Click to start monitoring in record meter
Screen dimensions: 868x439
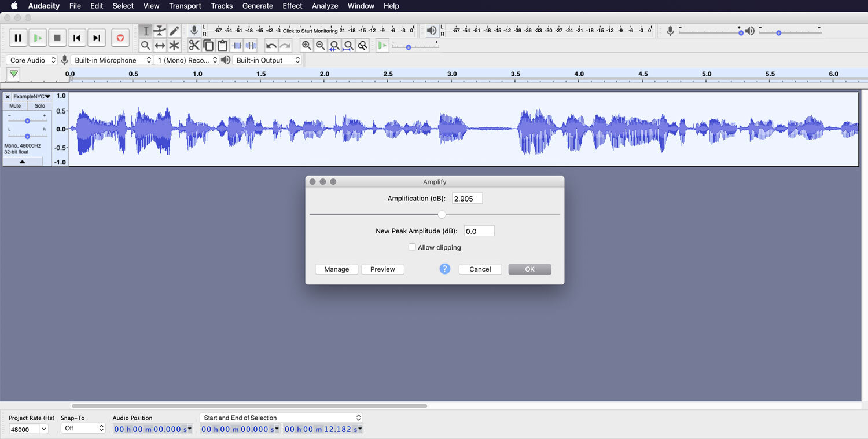310,31
